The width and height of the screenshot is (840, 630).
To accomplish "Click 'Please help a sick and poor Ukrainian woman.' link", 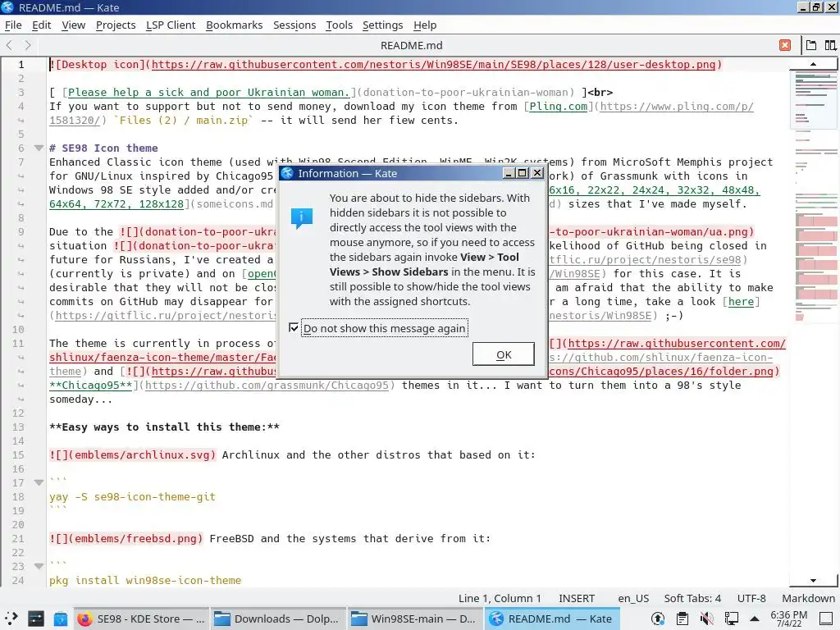I will [208, 92].
